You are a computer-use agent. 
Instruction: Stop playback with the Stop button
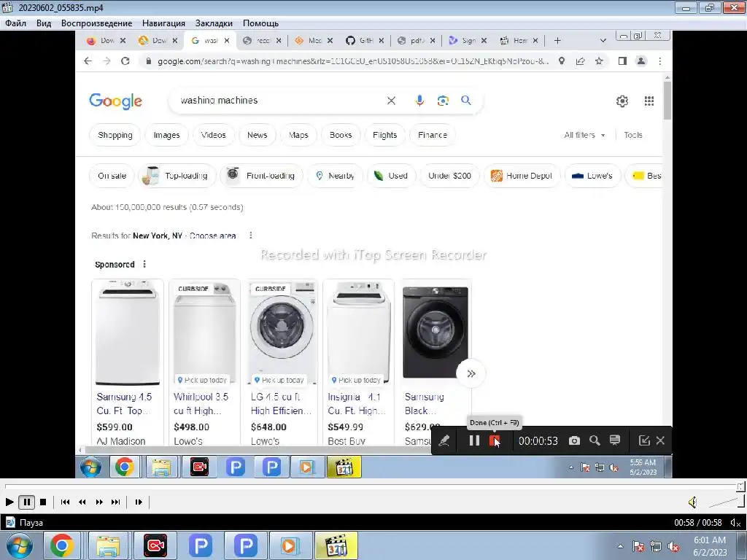coord(43,502)
